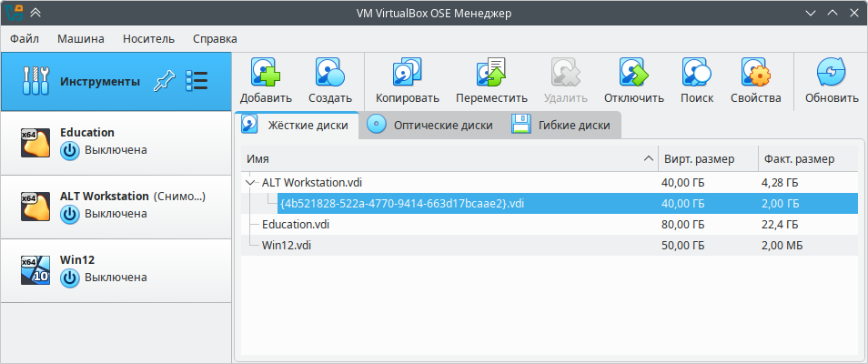Viewport: 868px width, 364px height.
Task: Switch to the Жёсткие диски tab
Action: pyautogui.click(x=297, y=126)
